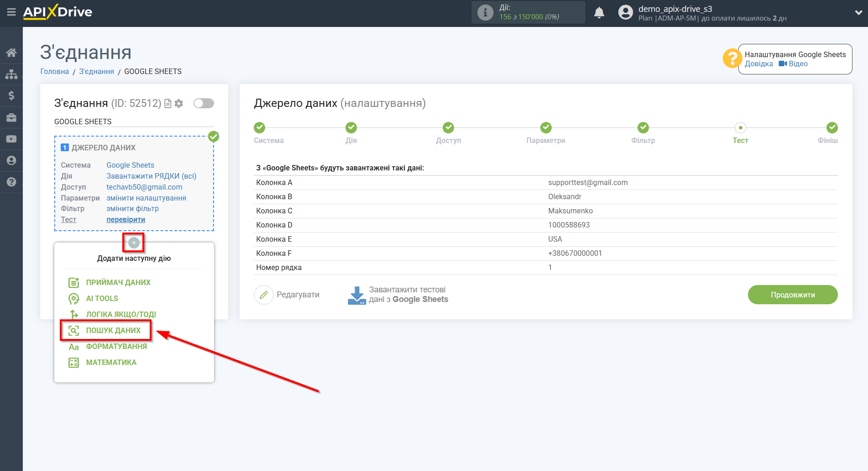Screen dimensions: 868x471
Task: Toggle the connection on/off switch
Action: coord(204,103)
